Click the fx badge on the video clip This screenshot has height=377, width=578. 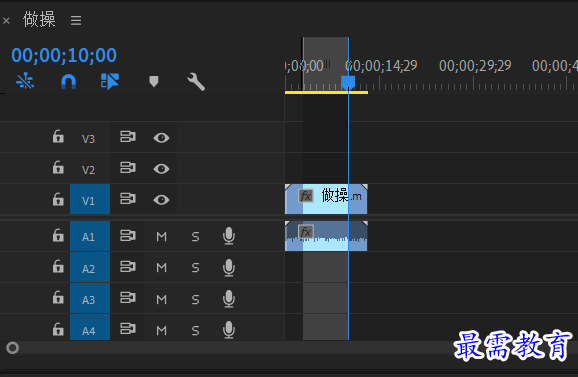[306, 196]
